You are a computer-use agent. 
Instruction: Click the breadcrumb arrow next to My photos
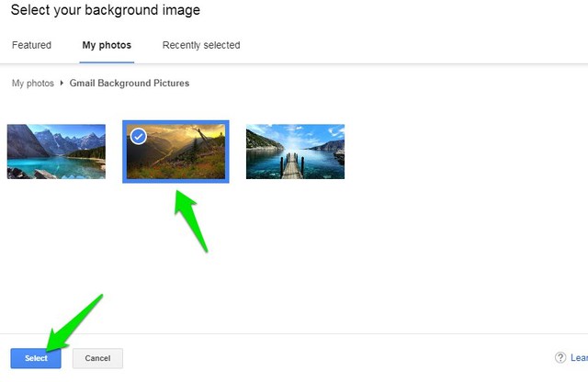[x=62, y=83]
